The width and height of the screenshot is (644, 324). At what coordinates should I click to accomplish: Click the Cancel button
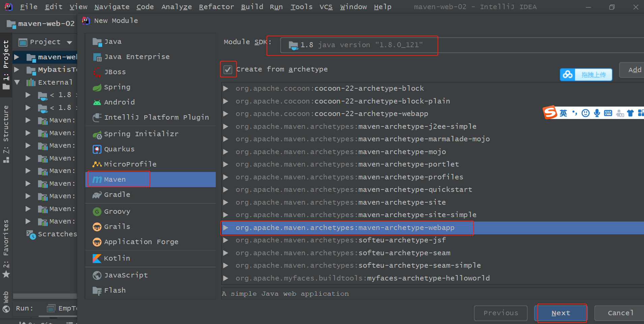[x=620, y=313]
